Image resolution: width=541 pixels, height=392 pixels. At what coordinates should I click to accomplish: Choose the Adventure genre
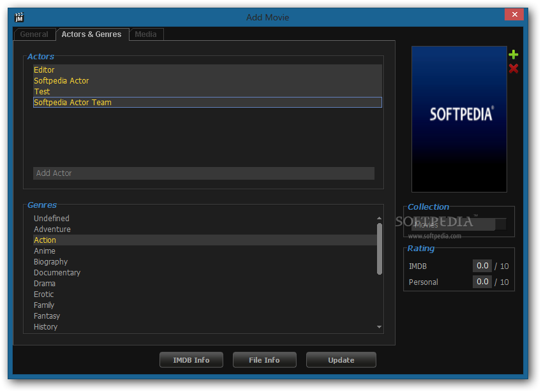[x=205, y=229]
